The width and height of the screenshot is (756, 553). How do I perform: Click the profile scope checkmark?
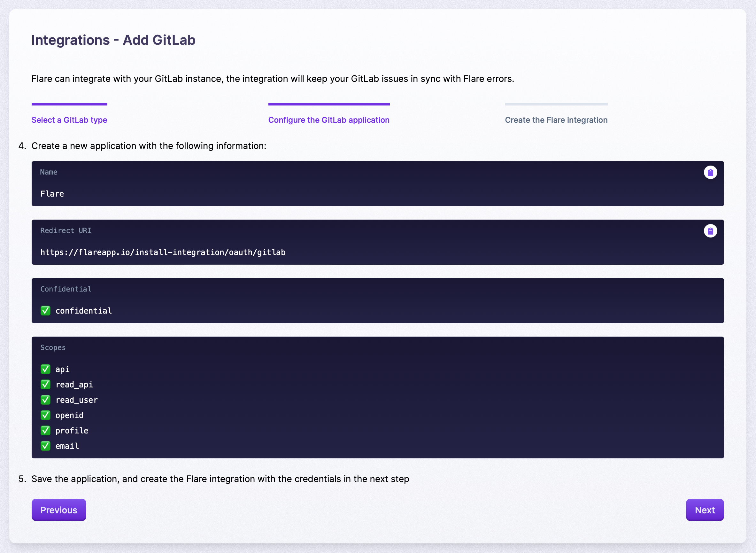coord(45,431)
